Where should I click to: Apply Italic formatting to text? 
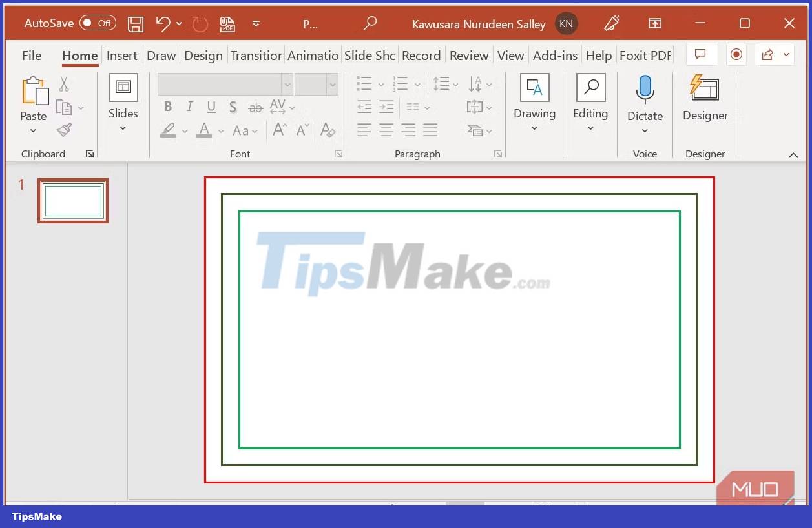click(189, 107)
